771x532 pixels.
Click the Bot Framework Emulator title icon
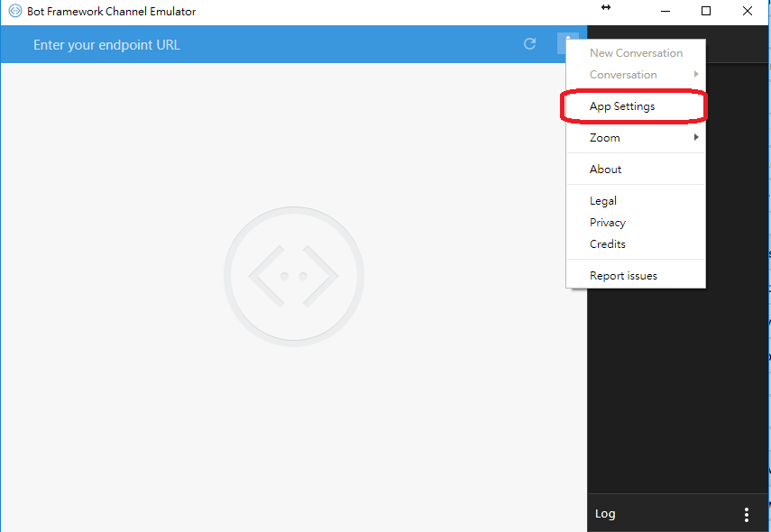pos(15,11)
